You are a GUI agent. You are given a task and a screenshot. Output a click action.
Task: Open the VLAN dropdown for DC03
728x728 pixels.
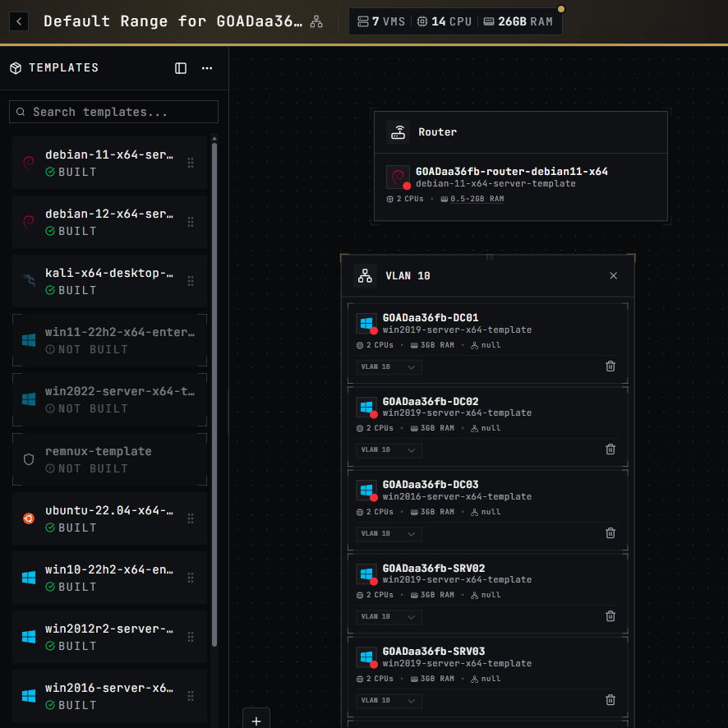pyautogui.click(x=389, y=533)
